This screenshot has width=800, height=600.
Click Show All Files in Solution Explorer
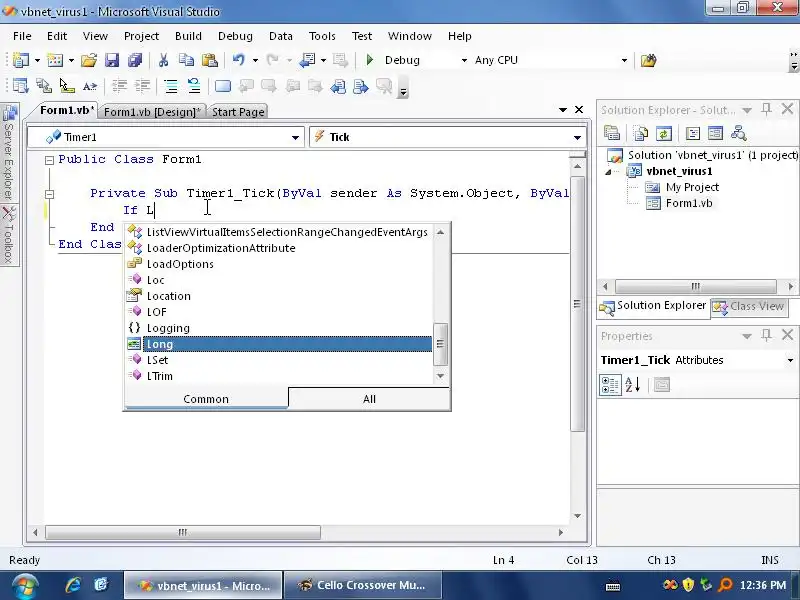click(641, 134)
